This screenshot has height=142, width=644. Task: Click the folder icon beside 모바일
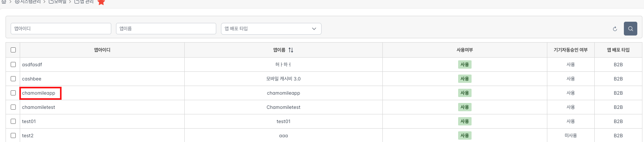click(x=51, y=2)
